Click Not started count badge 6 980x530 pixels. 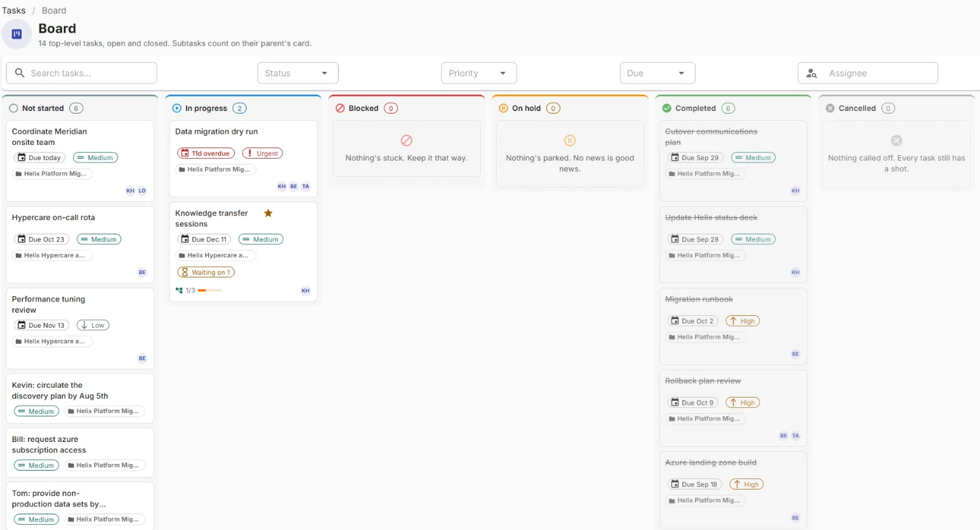click(x=76, y=108)
